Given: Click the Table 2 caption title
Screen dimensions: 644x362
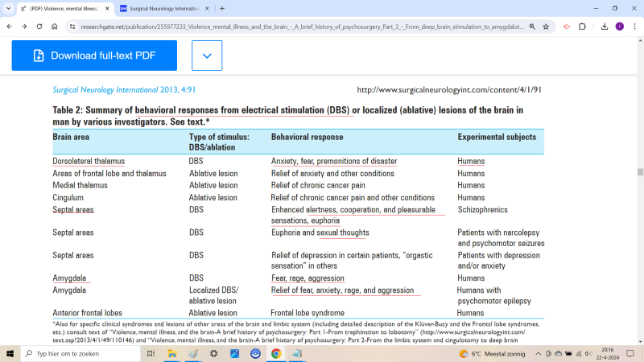Looking at the screenshot, I should [288, 116].
